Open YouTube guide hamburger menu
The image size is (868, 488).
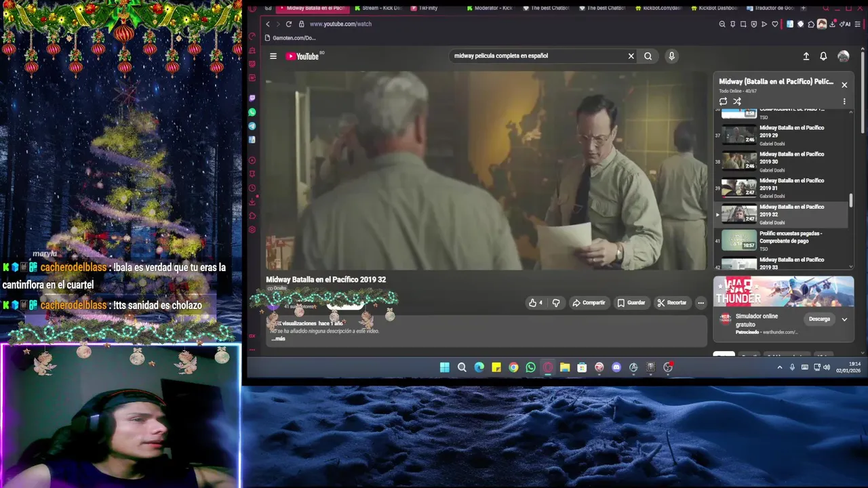pos(273,56)
